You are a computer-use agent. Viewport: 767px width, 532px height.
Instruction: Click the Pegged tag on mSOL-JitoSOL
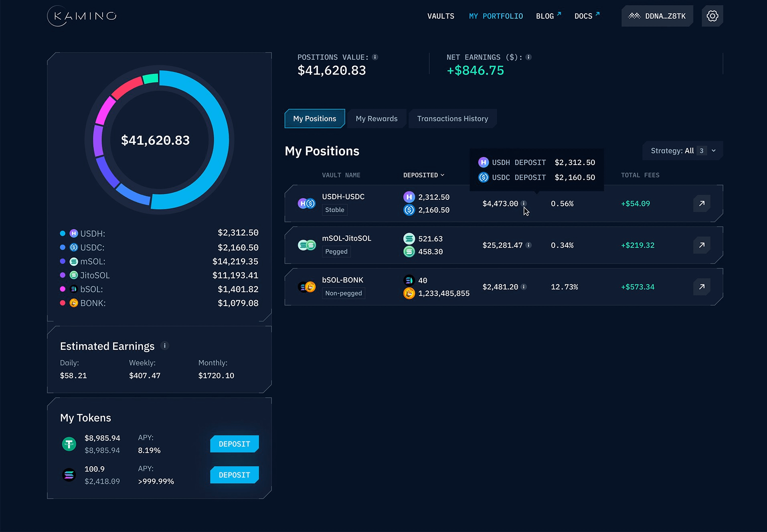336,251
